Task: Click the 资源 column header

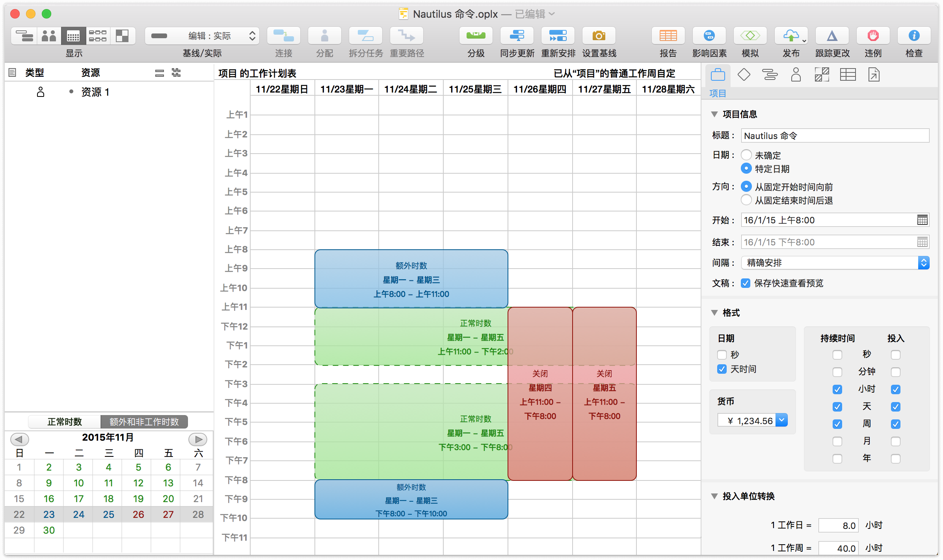Action: [x=91, y=72]
